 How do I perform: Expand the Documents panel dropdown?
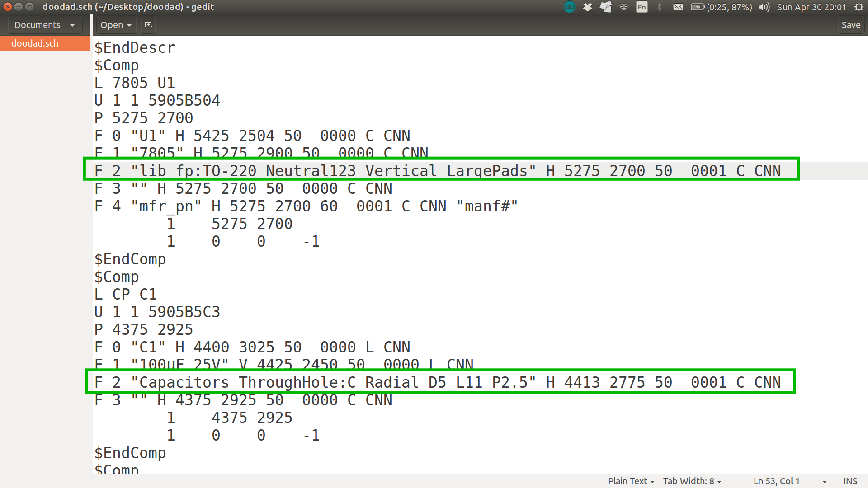(x=44, y=25)
